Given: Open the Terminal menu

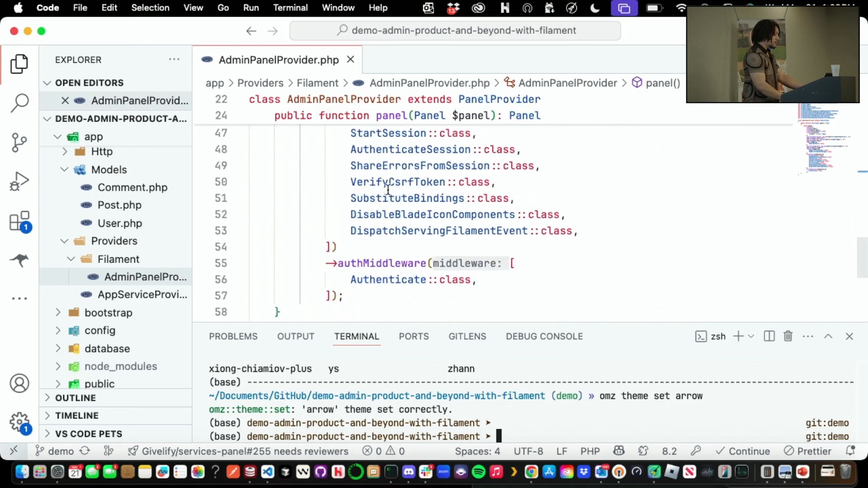Looking at the screenshot, I should [x=290, y=8].
